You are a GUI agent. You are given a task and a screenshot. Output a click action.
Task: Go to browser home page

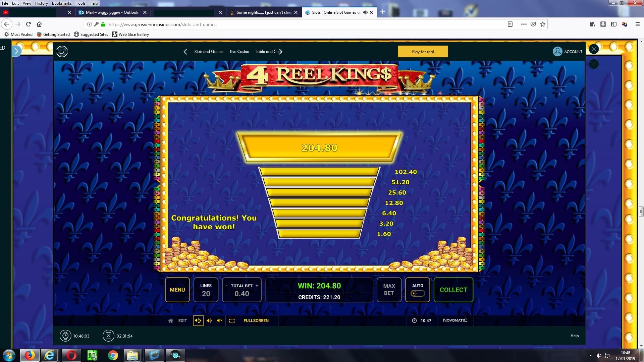pyautogui.click(x=39, y=24)
